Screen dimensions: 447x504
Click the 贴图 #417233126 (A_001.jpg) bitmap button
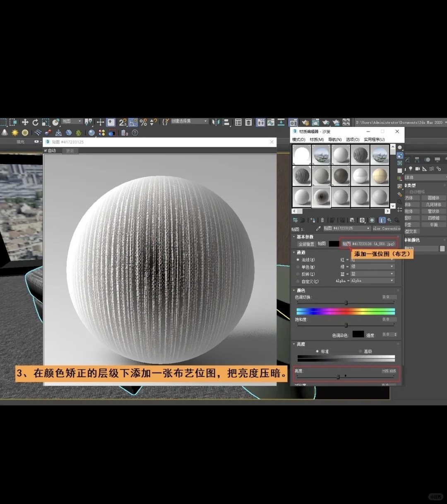(x=368, y=244)
